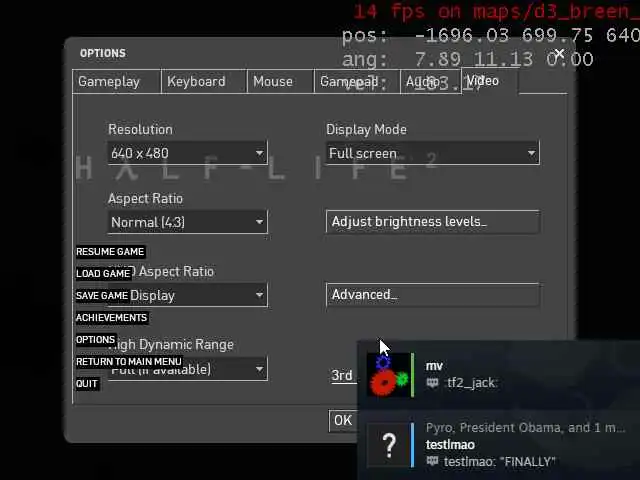
Task: Click OPTIONS in the game menu
Action: click(x=96, y=340)
